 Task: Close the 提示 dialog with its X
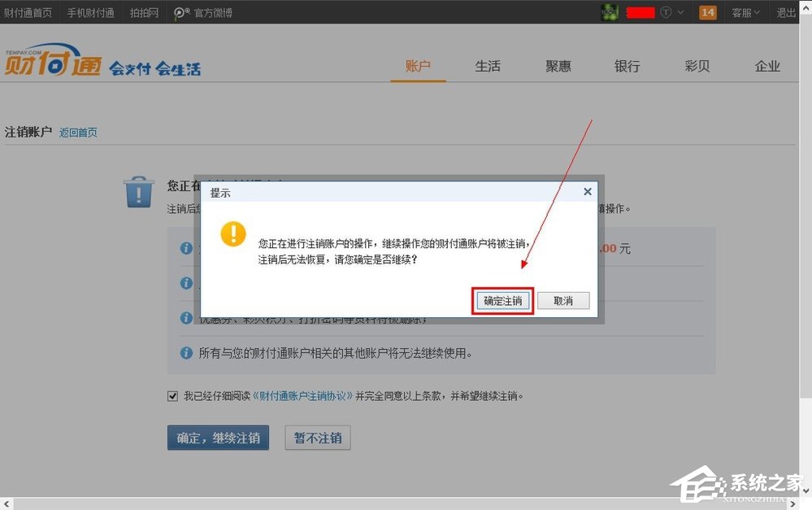[x=587, y=191]
